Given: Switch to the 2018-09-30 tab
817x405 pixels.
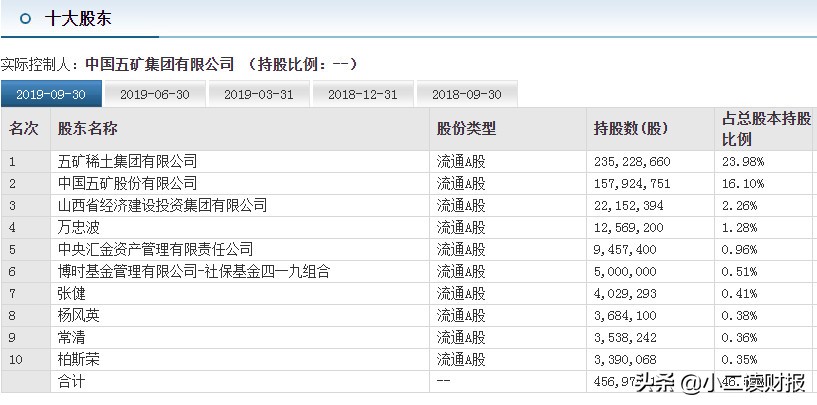Looking at the screenshot, I should [467, 94].
